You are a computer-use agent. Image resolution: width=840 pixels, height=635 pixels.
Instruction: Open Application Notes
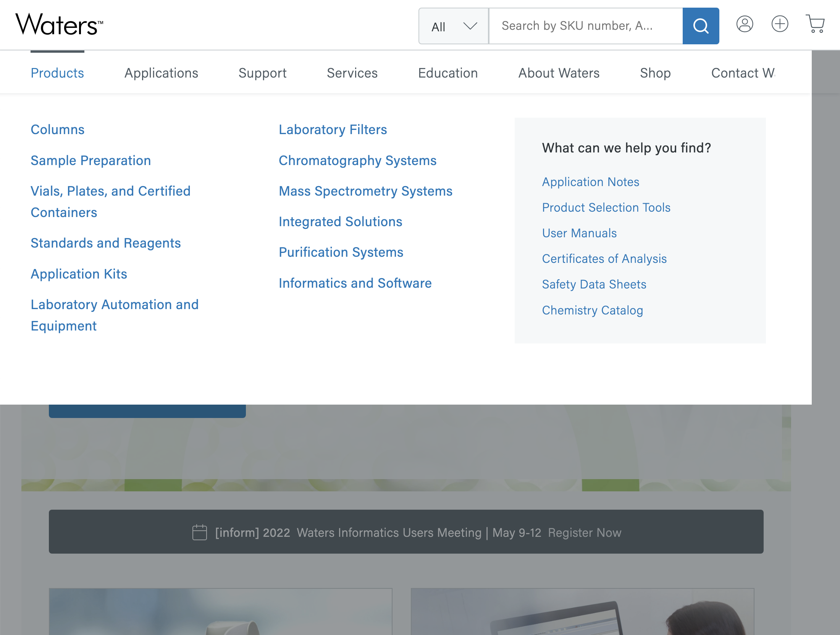(590, 182)
